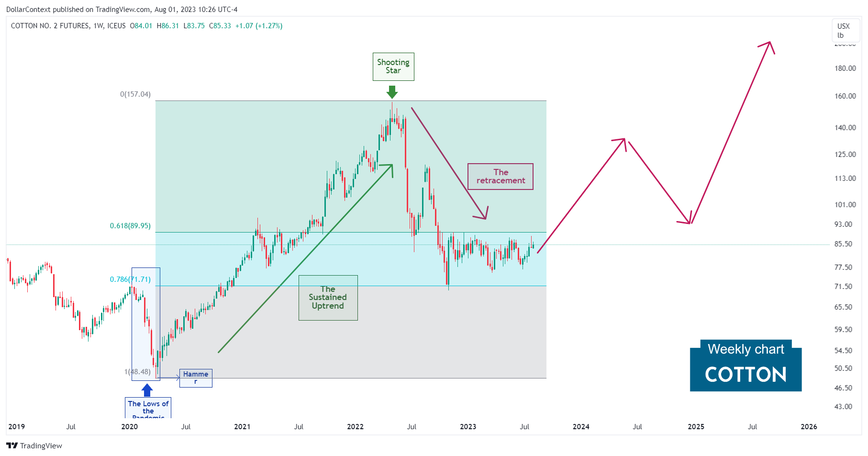Click "The Lows of the Pandemic" label

[148, 408]
